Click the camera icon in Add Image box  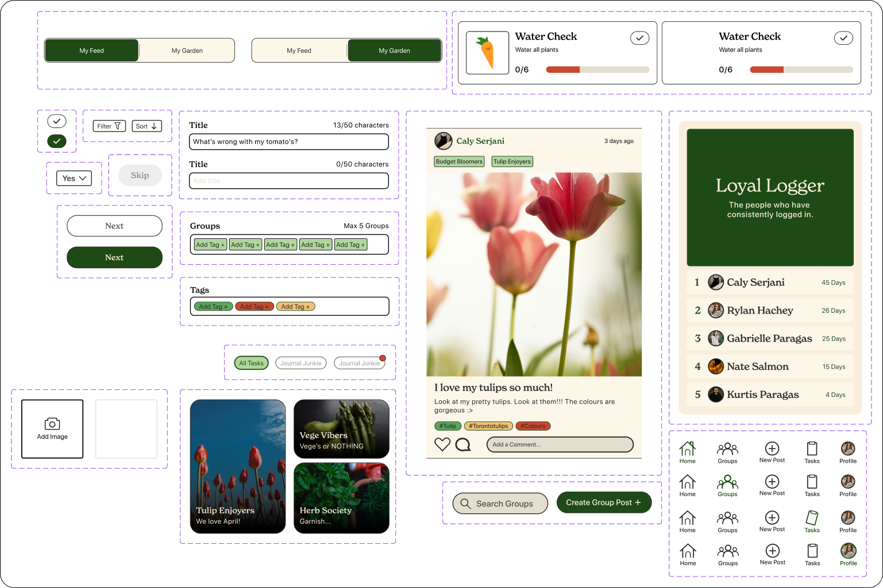(52, 424)
